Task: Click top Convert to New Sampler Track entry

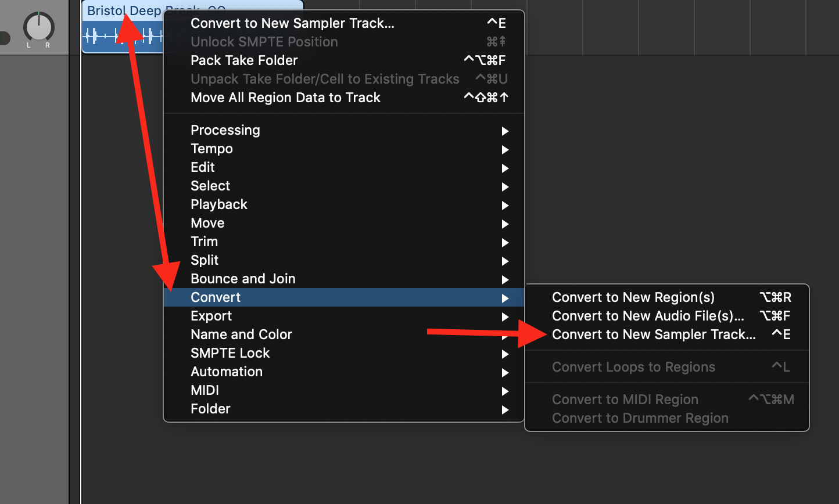Action: (292, 23)
